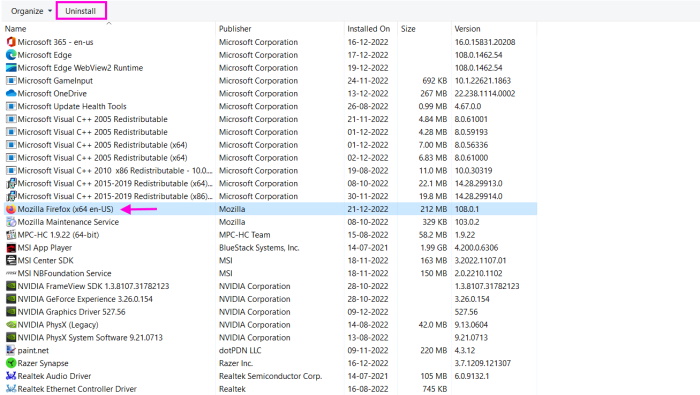Select the NVIDIA PhysX (Legacy) icon
700x395 pixels.
point(11,324)
